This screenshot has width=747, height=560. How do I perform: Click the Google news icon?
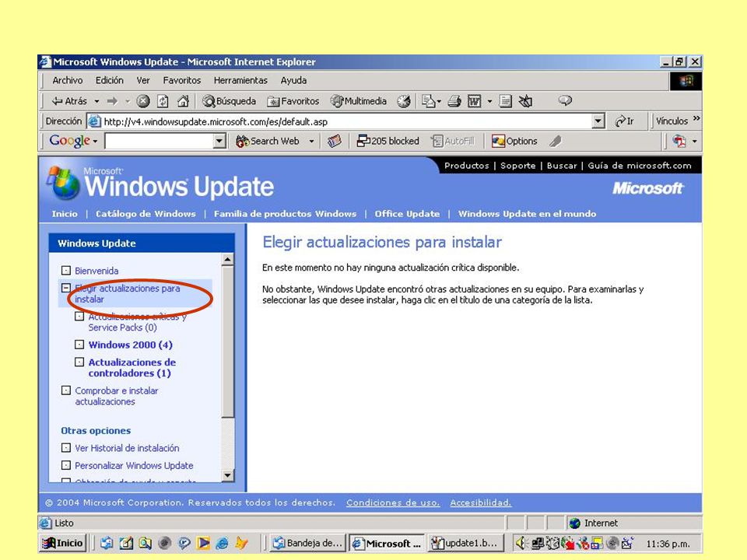point(335,141)
